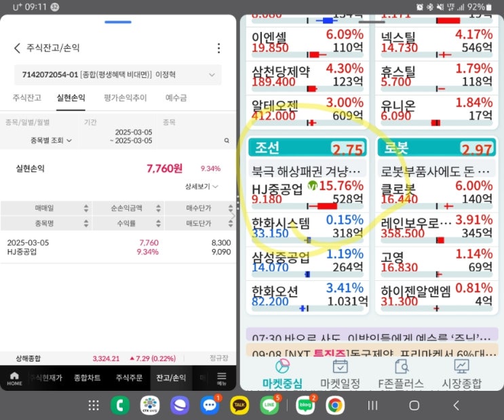Open 유니온 stock card

(x=436, y=111)
